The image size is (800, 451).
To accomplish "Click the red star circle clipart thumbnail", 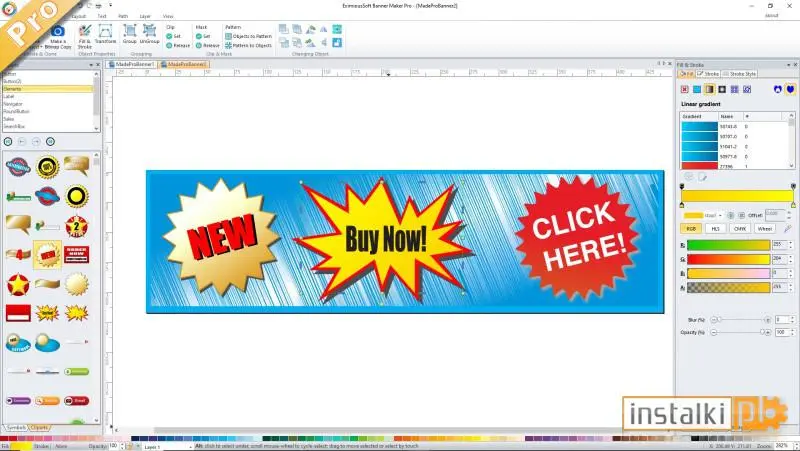I will [x=18, y=284].
